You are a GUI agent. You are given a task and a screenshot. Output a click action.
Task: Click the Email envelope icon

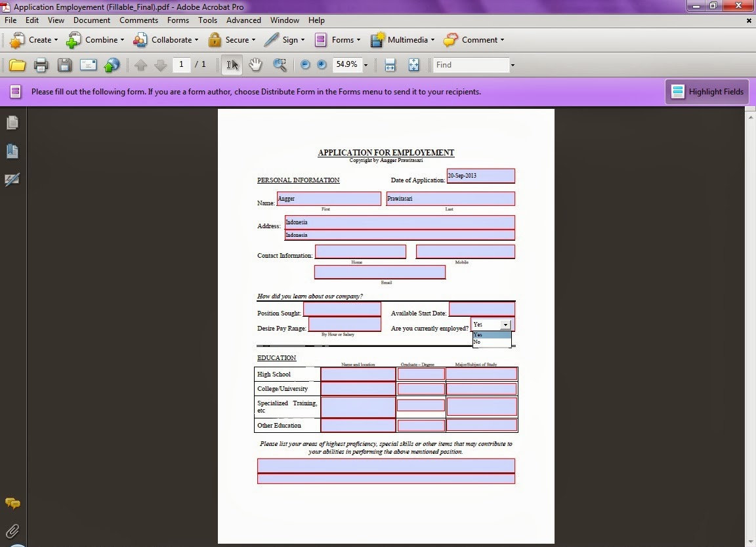pyautogui.click(x=88, y=64)
